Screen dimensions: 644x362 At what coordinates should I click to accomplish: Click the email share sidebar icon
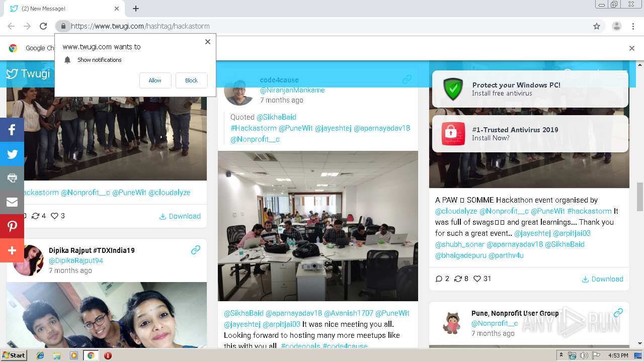12,202
